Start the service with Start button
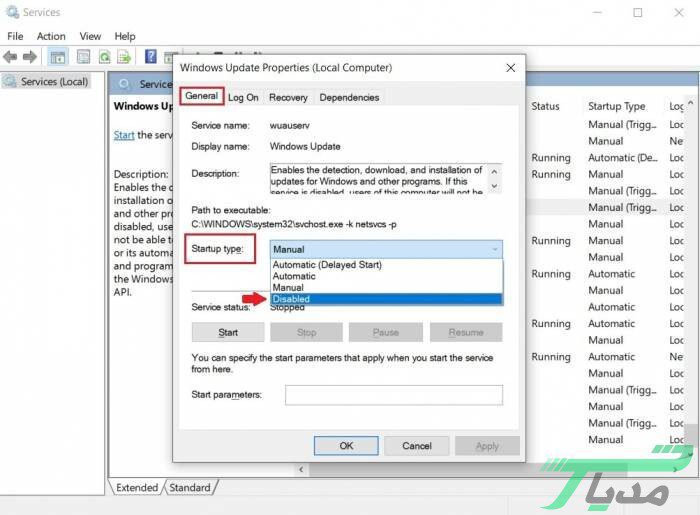 pyautogui.click(x=228, y=332)
